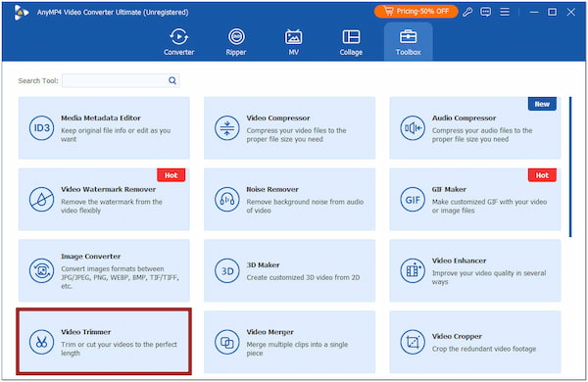Open the Video Cropper tool title
588x382 pixels.
(x=457, y=336)
